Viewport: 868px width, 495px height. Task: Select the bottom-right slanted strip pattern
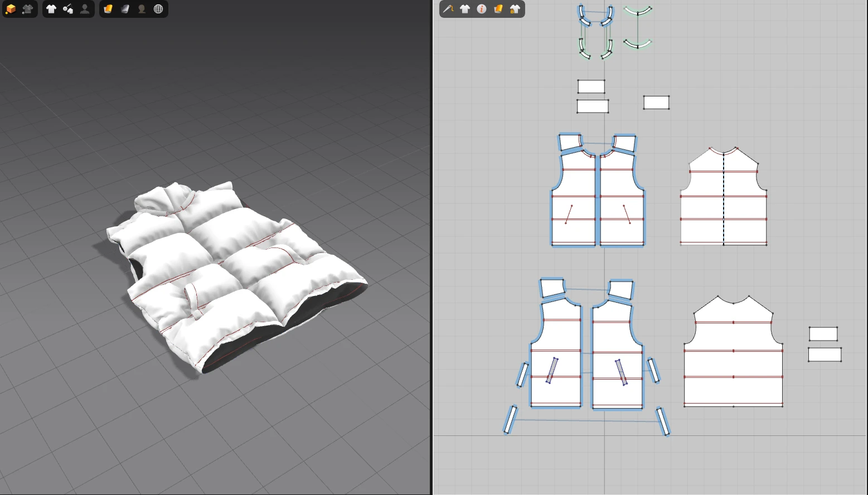pos(663,421)
